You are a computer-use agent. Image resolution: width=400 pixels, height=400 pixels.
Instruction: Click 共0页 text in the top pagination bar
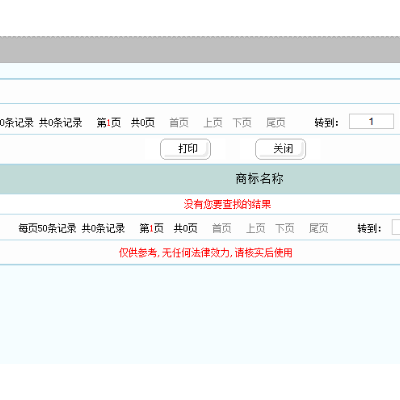(143, 123)
